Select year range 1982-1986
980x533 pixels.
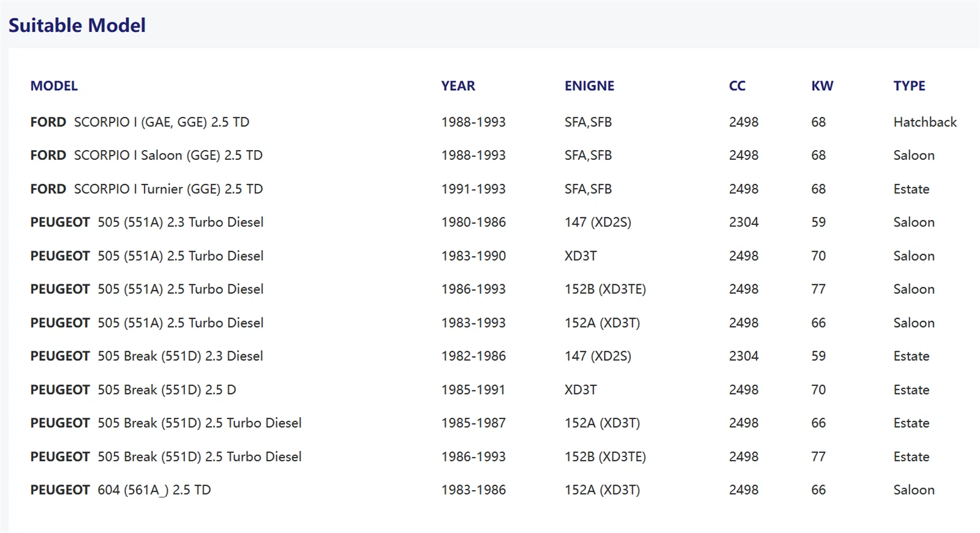[473, 356]
